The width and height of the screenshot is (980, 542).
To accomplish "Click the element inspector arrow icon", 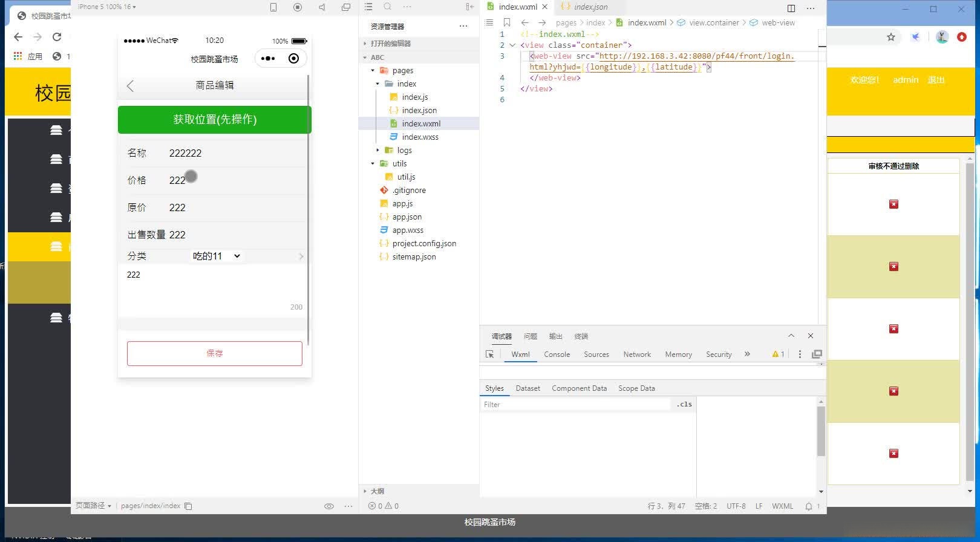I will point(490,354).
